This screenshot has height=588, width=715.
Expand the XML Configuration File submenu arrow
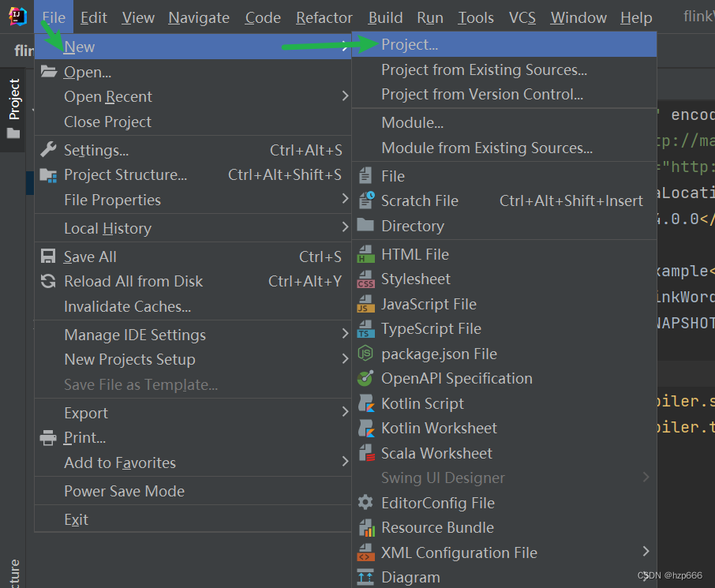[x=646, y=552]
